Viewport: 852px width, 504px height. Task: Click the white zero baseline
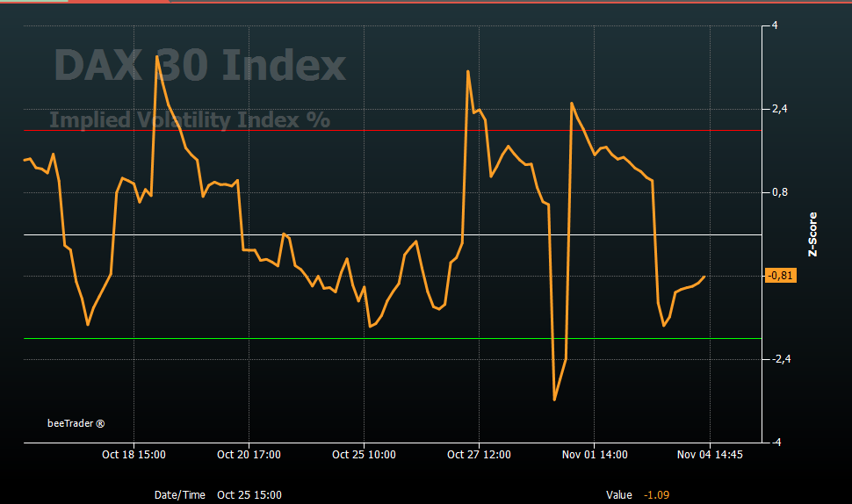[x=393, y=234]
